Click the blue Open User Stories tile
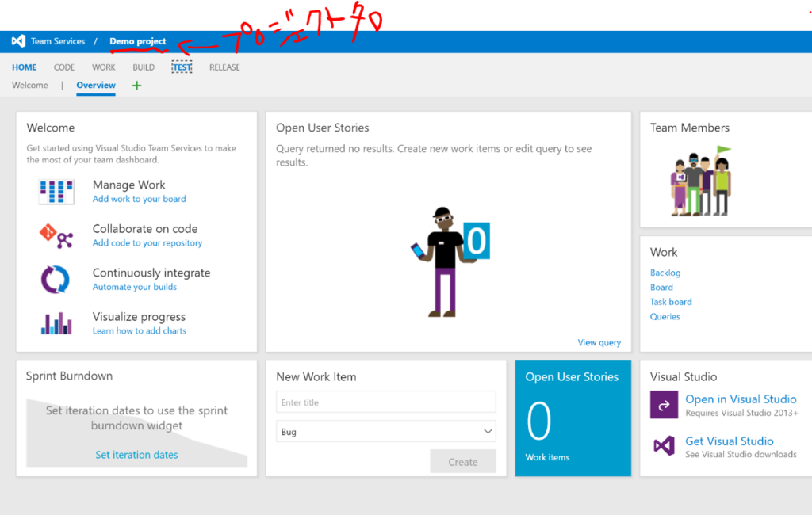 click(573, 418)
